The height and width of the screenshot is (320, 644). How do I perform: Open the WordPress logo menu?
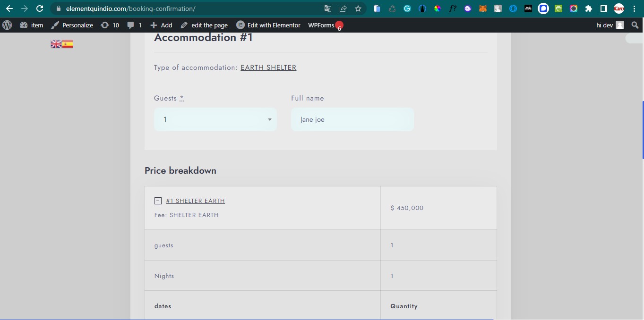click(7, 25)
